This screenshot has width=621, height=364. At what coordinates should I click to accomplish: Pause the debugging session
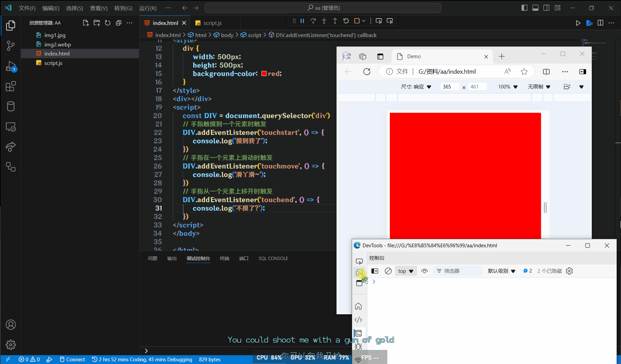[302, 21]
